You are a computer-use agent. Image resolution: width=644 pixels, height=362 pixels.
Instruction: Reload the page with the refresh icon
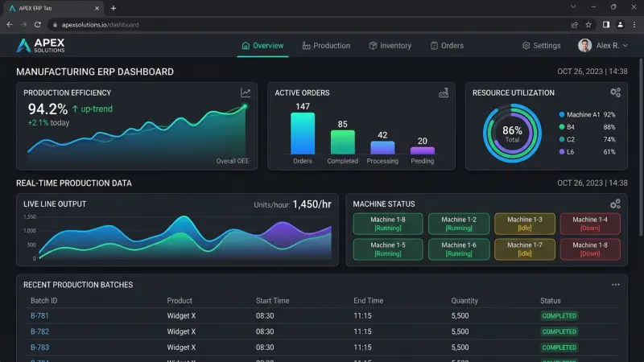[37, 25]
